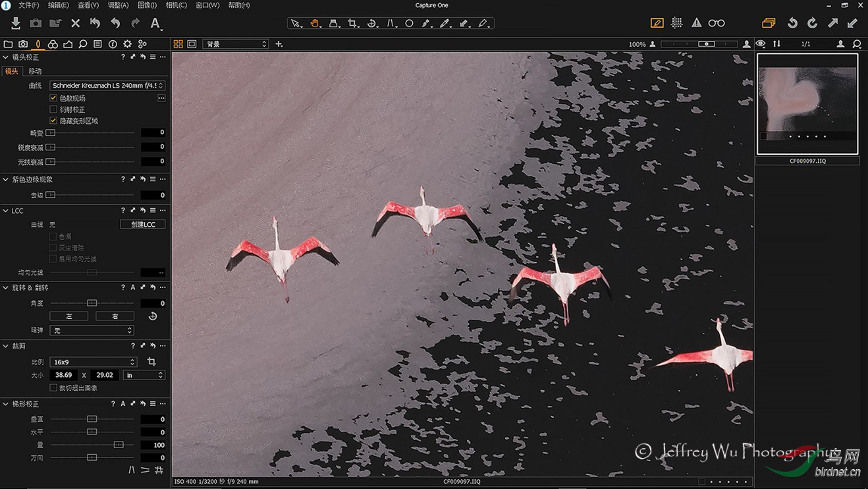Enable the 裁切超出图像 checkbox

(x=53, y=388)
